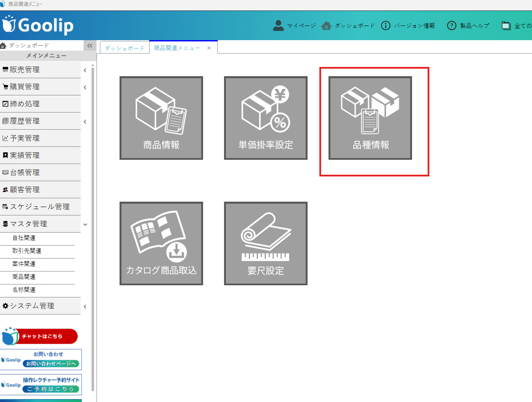This screenshot has width=532, height=402.
Task: Click the question mark icon beside 製品ヘルプ
Action: pos(452,26)
